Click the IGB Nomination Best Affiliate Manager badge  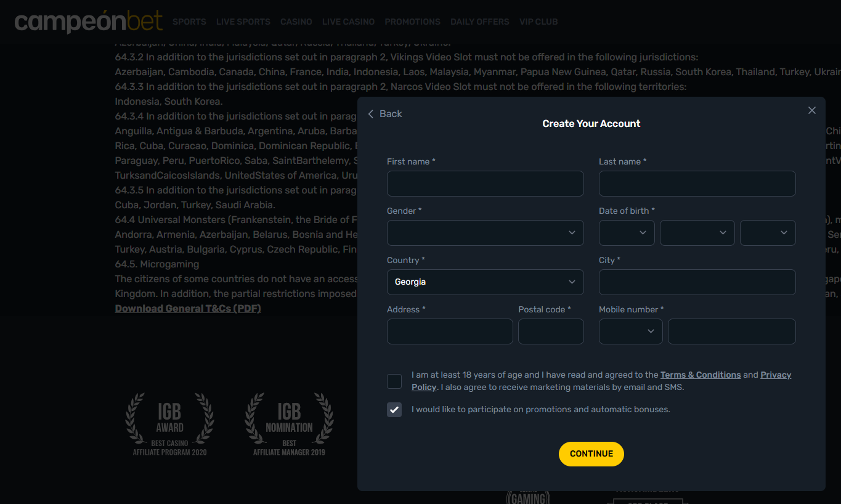tap(289, 425)
